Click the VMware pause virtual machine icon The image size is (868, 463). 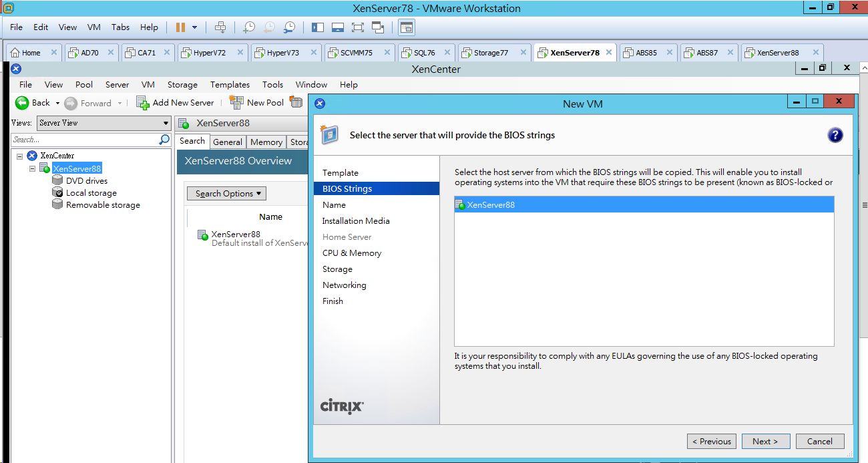click(180, 27)
